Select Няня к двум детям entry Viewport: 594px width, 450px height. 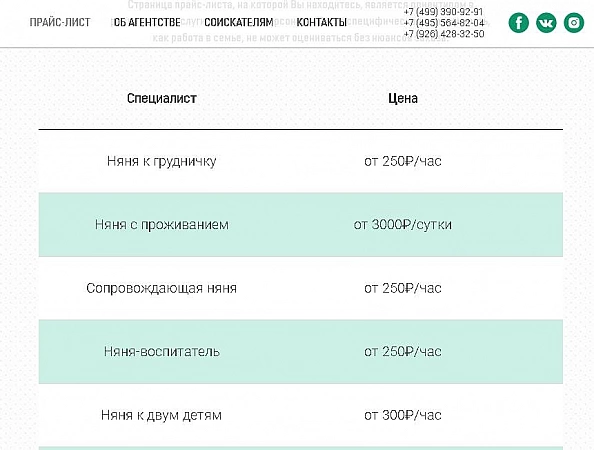(161, 415)
